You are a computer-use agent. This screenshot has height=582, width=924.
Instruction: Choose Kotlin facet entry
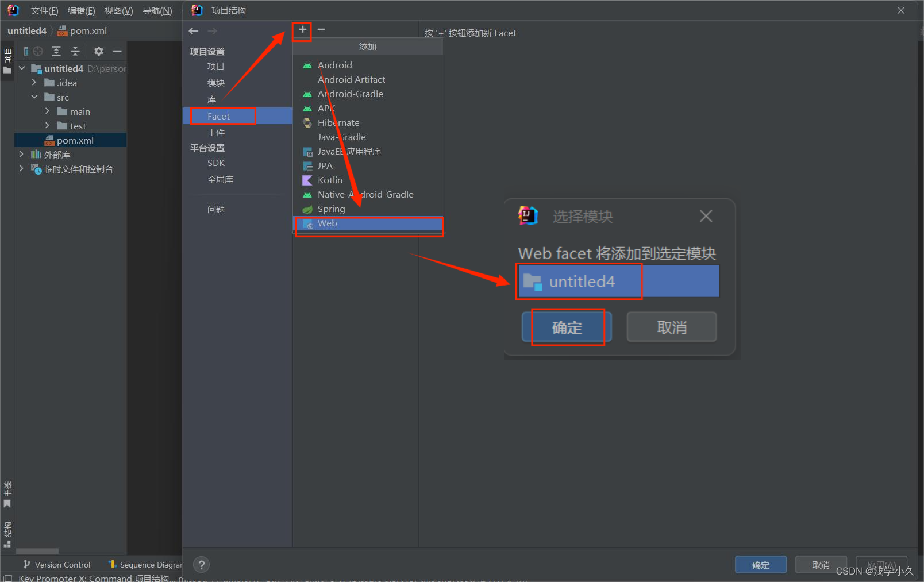click(x=368, y=180)
